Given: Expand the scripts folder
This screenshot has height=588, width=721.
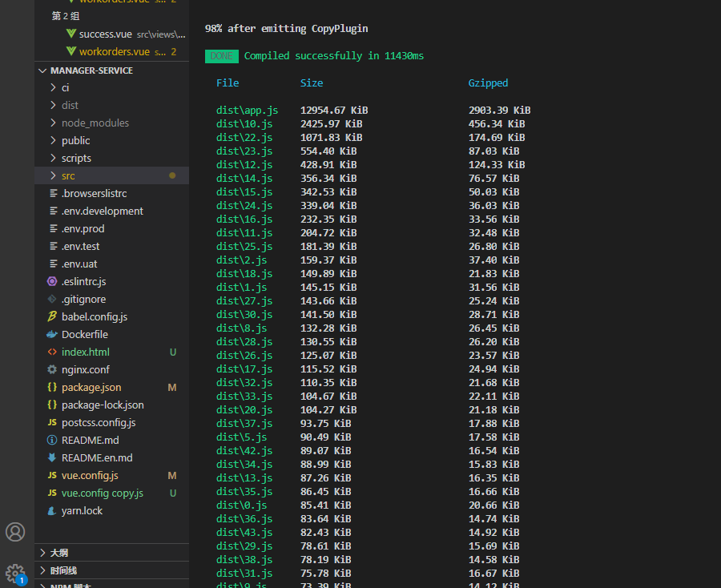Looking at the screenshot, I should tap(53, 158).
